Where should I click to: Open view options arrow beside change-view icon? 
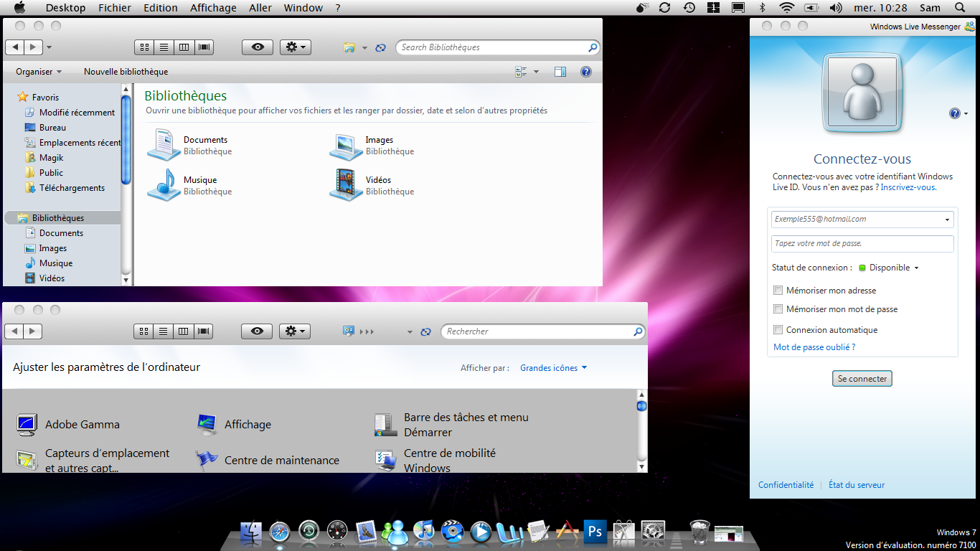click(x=536, y=72)
